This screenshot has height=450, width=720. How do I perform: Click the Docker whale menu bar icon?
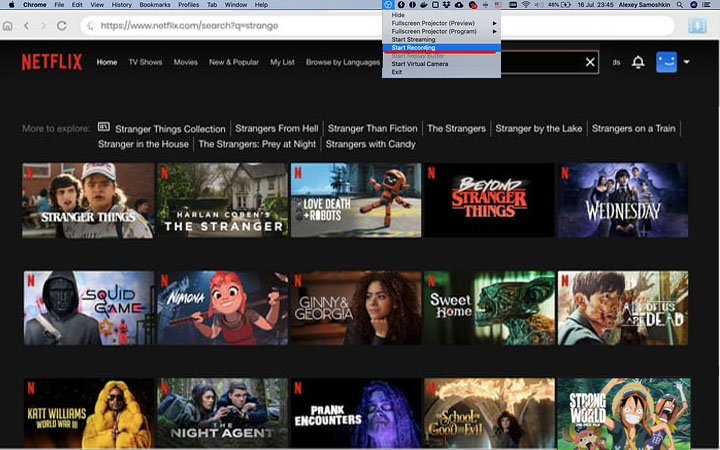pyautogui.click(x=423, y=5)
